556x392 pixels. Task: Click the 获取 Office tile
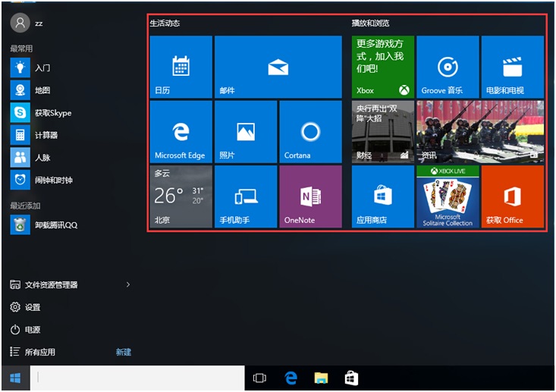tap(513, 197)
